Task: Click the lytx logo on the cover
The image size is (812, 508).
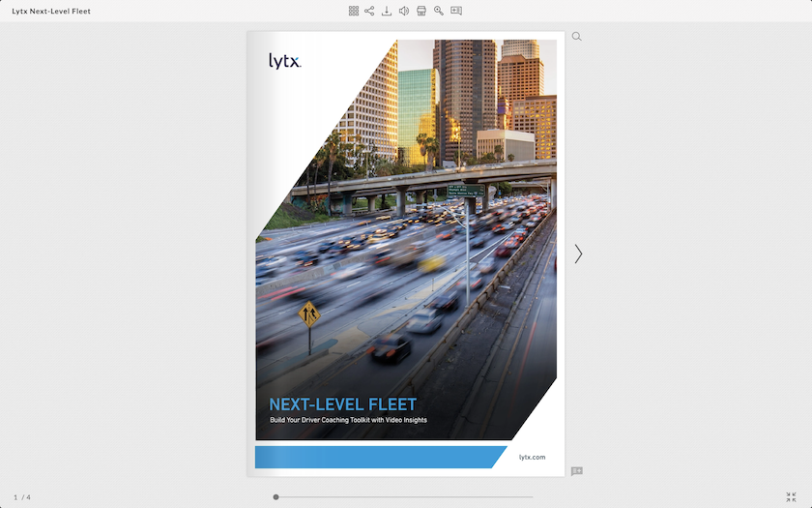Action: point(285,62)
